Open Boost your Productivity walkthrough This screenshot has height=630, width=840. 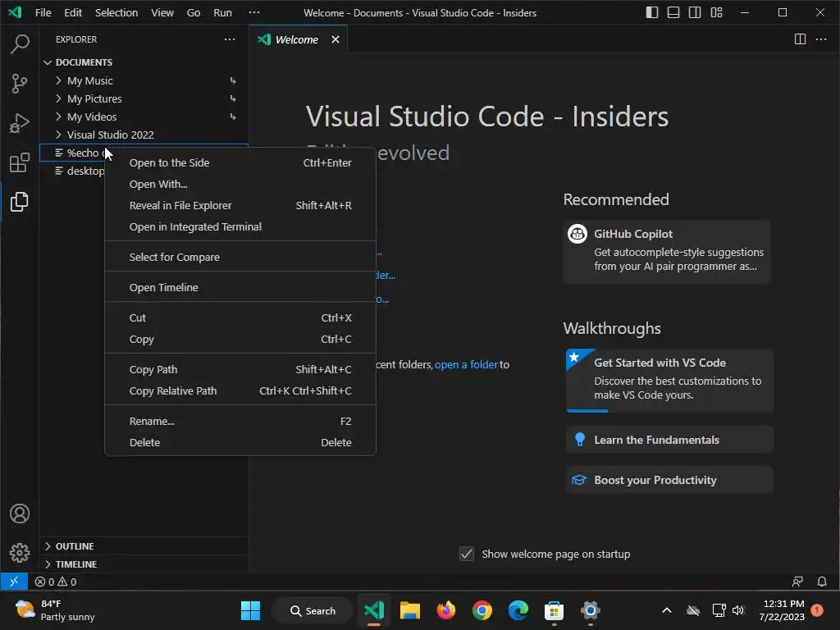tap(669, 480)
